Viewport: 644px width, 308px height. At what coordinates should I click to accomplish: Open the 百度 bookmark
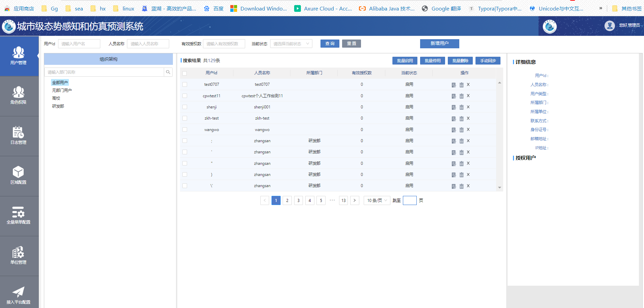214,8
